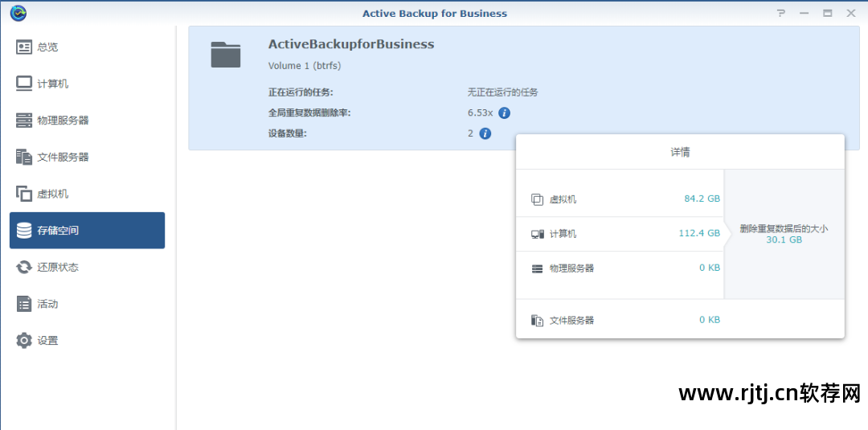Click the 虚拟机 icon in sidebar
Image resolution: width=868 pixels, height=430 pixels.
(24, 194)
